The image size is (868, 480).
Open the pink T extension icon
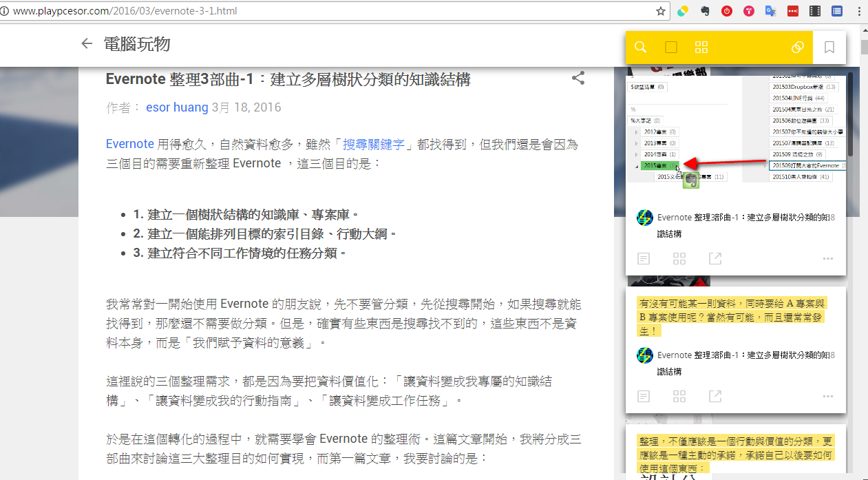tap(749, 11)
